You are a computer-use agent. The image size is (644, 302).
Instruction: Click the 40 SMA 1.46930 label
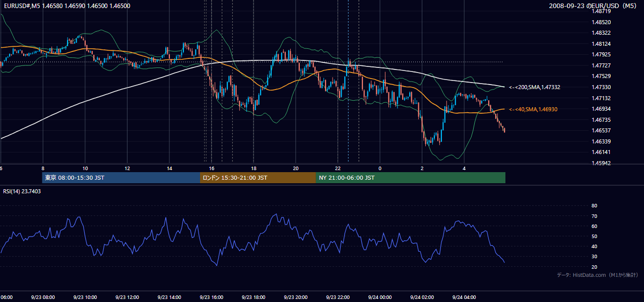(533, 109)
